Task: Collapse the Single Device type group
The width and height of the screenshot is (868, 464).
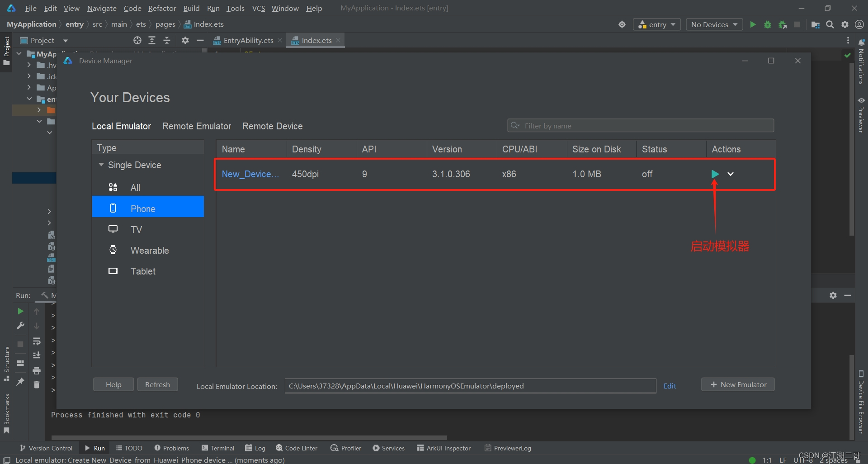Action: [101, 165]
